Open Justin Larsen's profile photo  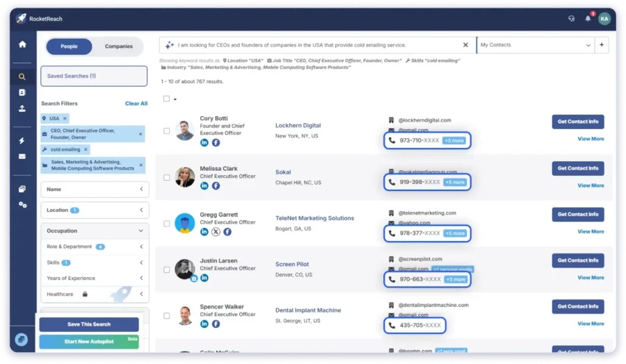(185, 270)
